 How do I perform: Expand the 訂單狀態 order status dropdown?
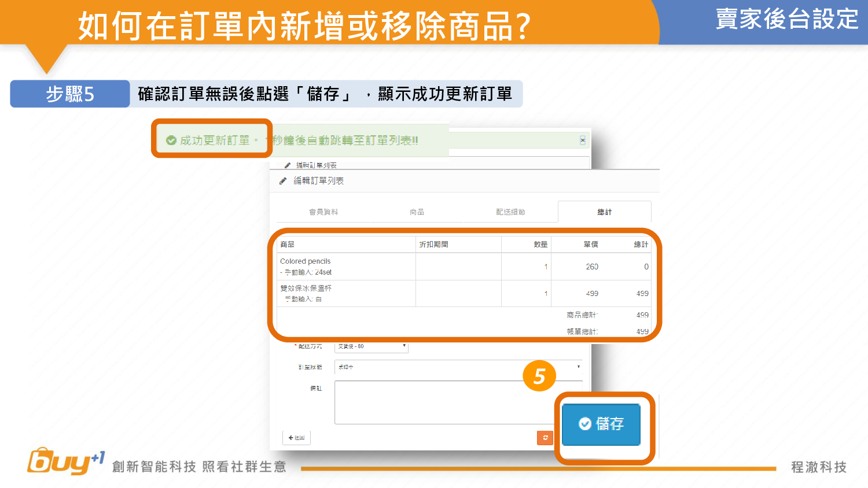458,367
